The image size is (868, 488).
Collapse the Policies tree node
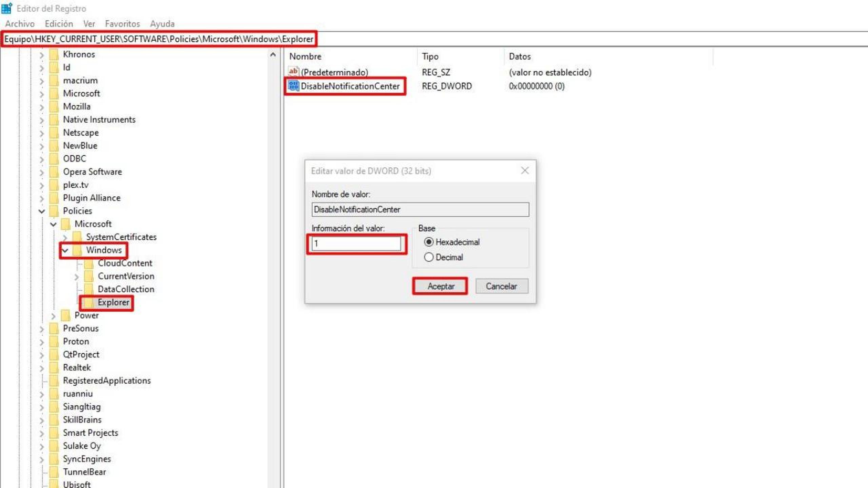click(x=41, y=211)
